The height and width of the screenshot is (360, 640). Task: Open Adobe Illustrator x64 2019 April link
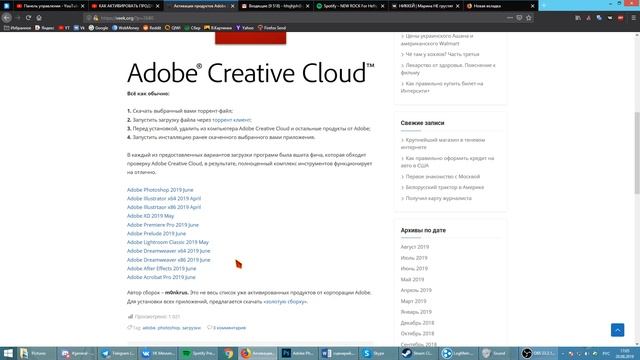(164, 198)
